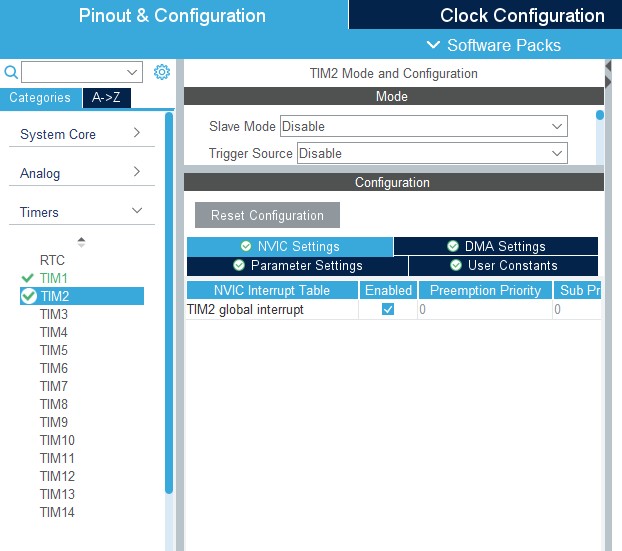This screenshot has height=551, width=622.
Task: Click the checkmark icon beside TIM2
Action: pos(29,296)
